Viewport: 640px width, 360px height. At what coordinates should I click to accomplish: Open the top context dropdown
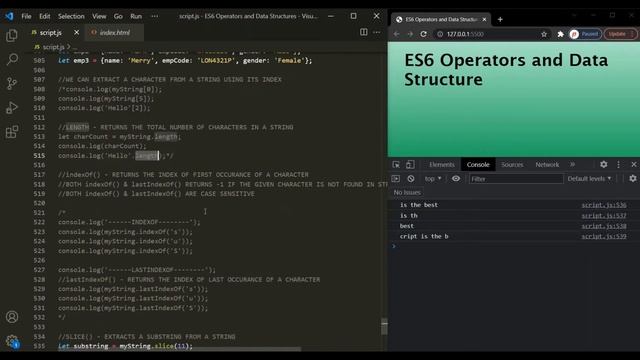(433, 179)
